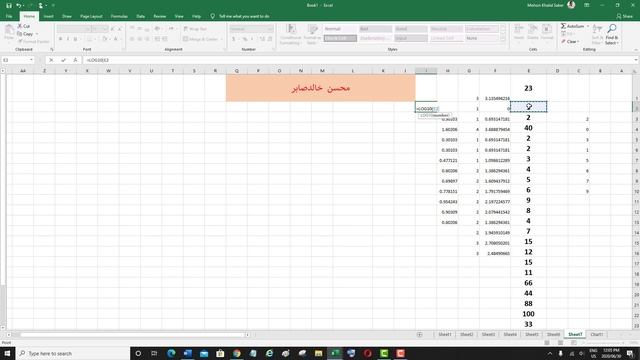Switch to Chart1 sheet tab
The width and height of the screenshot is (640, 360).
(596, 334)
